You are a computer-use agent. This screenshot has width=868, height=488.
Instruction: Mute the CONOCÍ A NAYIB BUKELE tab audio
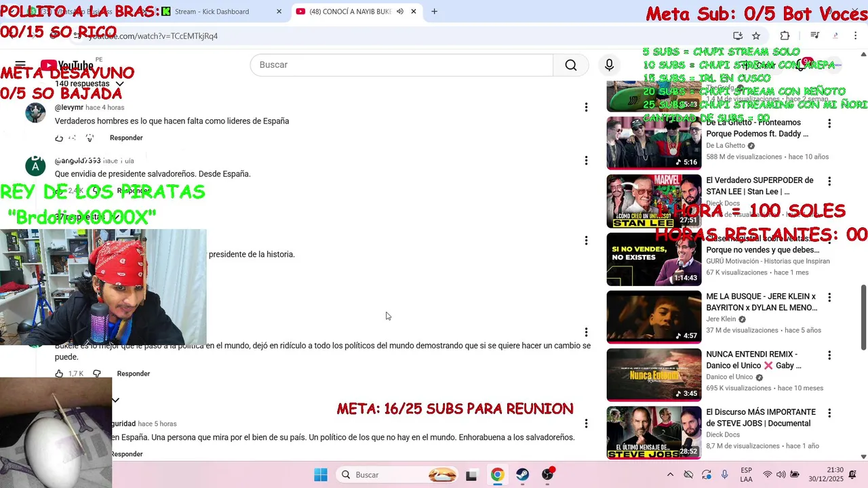pos(399,12)
